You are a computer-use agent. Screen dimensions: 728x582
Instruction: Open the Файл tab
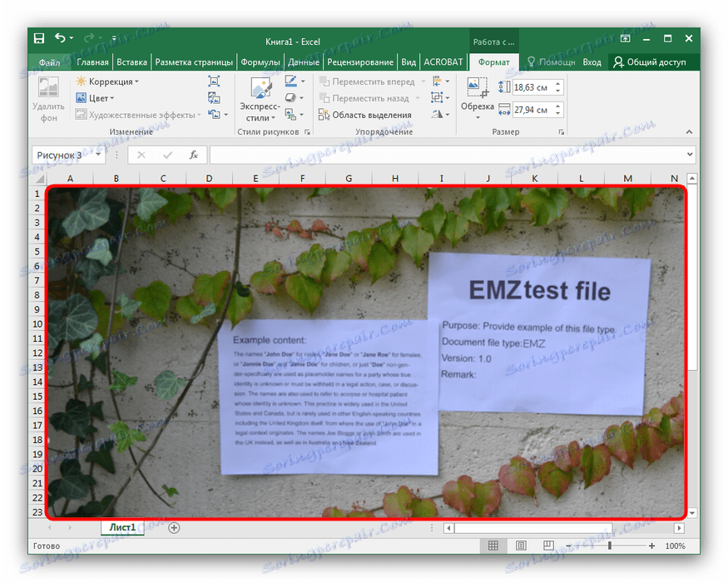pyautogui.click(x=50, y=62)
